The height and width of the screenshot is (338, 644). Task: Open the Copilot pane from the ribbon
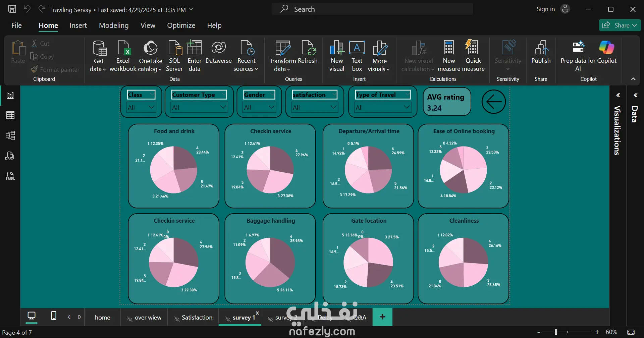606,52
